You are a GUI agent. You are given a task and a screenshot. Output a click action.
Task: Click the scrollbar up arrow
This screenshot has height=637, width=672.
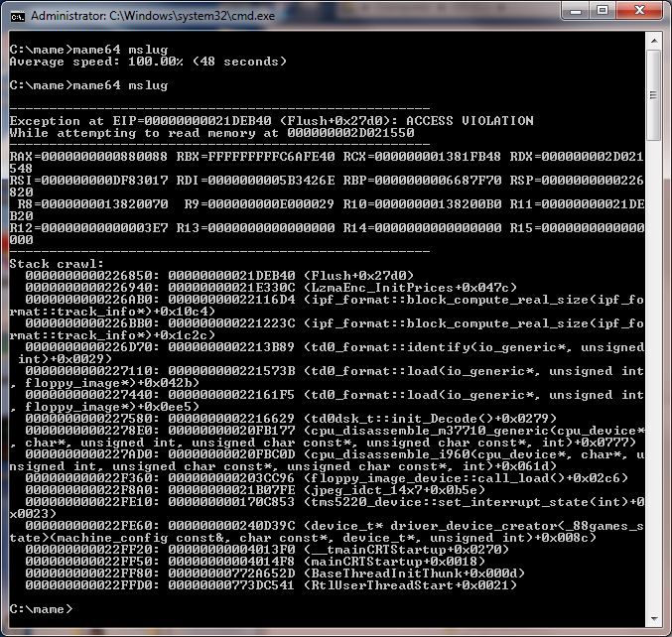(653, 40)
